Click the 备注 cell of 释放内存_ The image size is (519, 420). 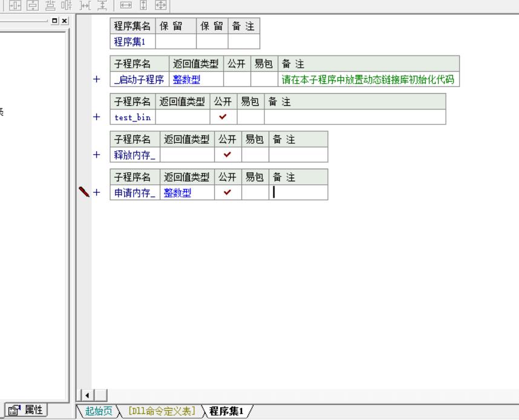click(x=299, y=155)
